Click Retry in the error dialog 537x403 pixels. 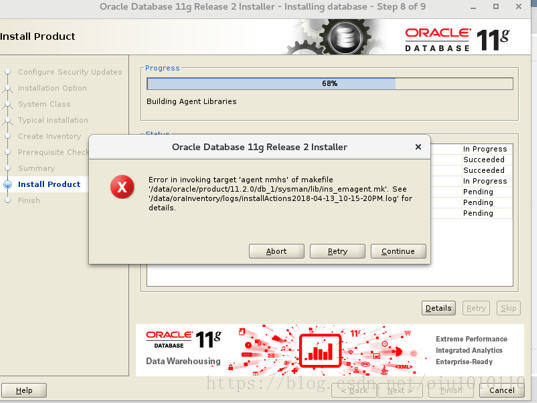337,251
